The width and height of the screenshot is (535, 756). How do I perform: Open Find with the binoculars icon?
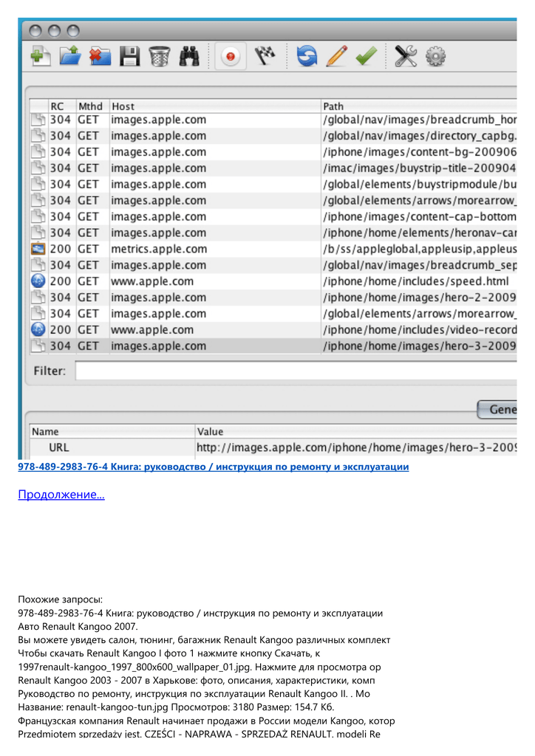(x=189, y=56)
